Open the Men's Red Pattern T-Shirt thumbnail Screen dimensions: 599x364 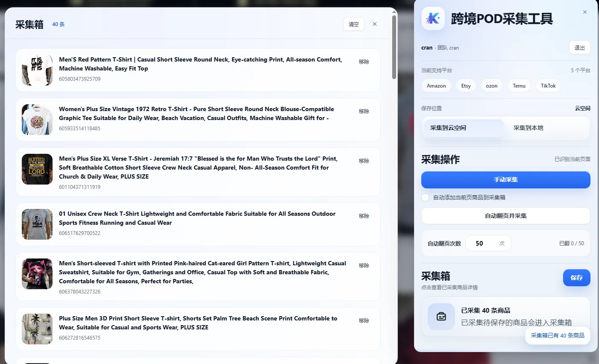(37, 70)
